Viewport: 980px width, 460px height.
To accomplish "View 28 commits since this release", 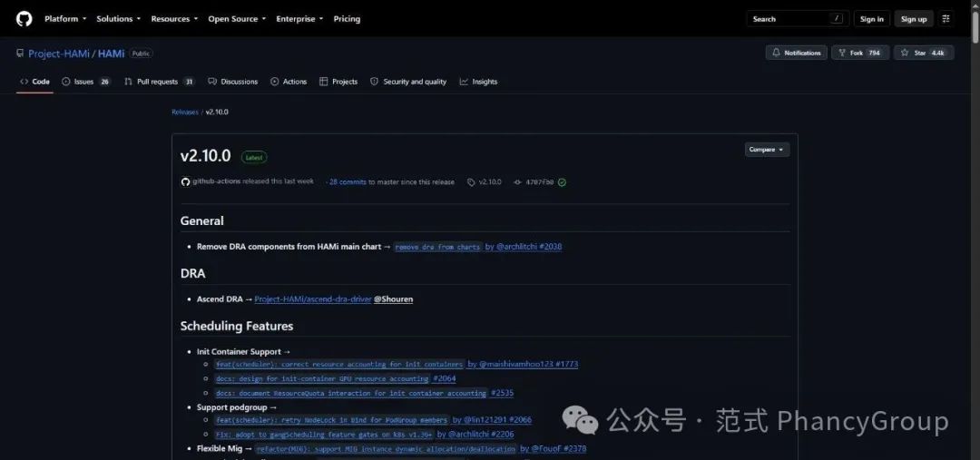I will point(348,181).
